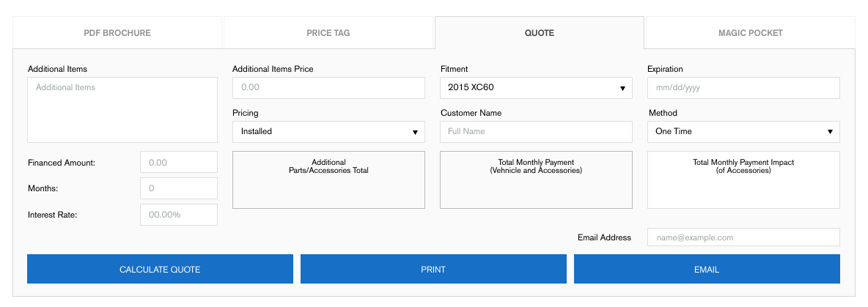
Task: Open the Method dropdown set to One Time
Action: click(743, 132)
